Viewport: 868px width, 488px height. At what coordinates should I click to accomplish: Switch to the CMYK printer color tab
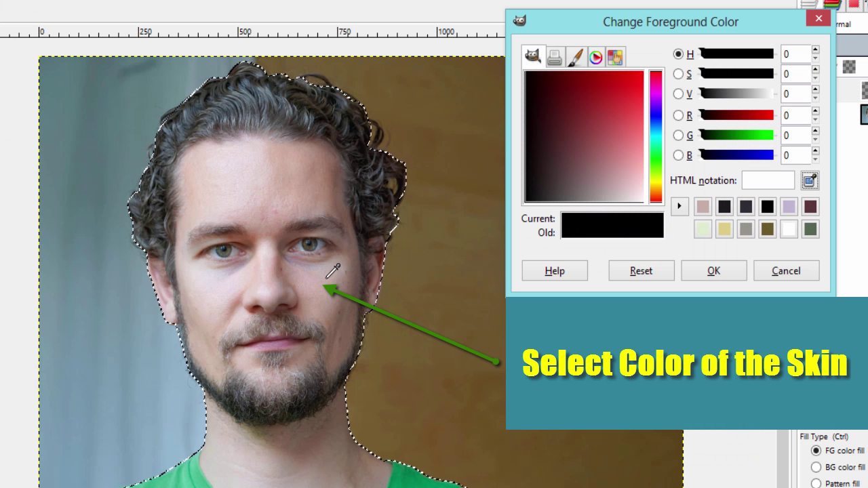555,58
